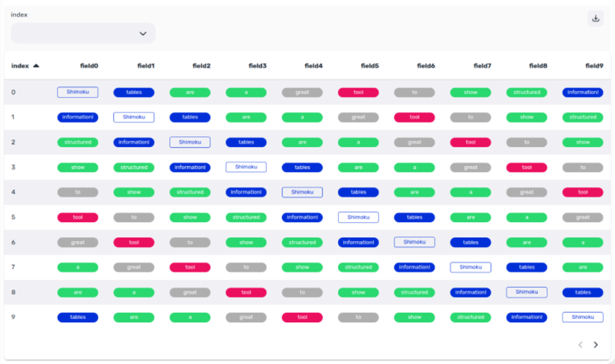Click the green "are" tag in row 5

471,217
